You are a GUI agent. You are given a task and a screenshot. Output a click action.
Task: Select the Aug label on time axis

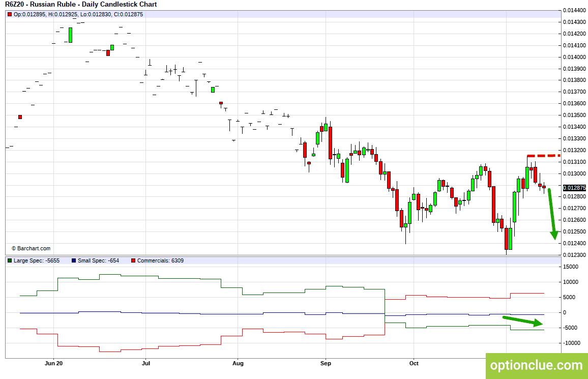point(238,363)
